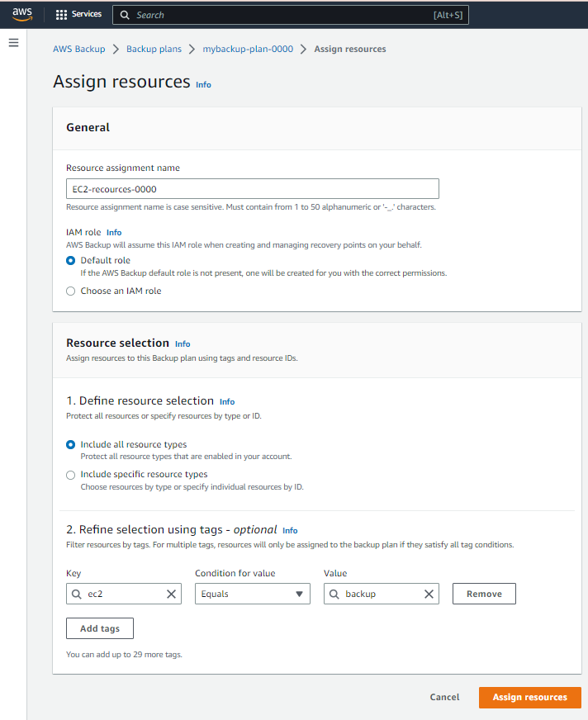Screen dimensions: 588x720
Task: Select Include all resource types option
Action: pyautogui.click(x=71, y=444)
